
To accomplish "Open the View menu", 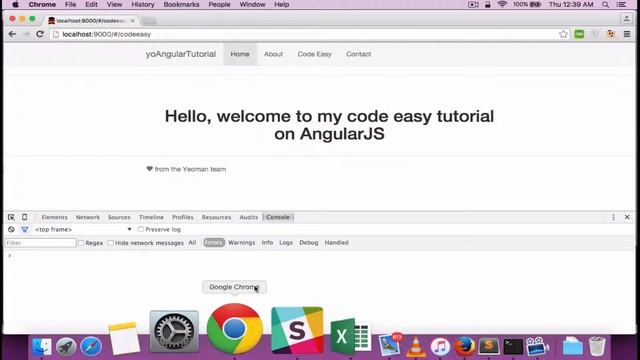I will (114, 4).
